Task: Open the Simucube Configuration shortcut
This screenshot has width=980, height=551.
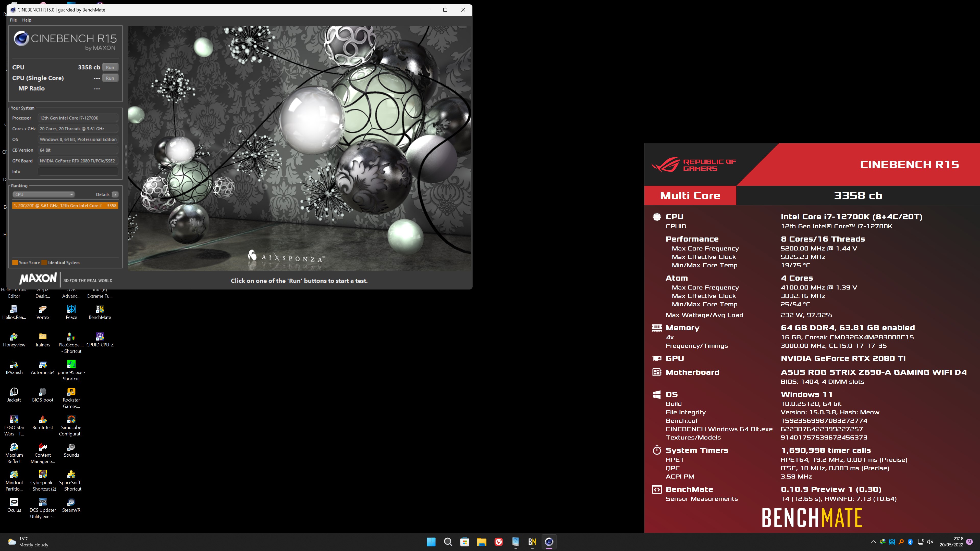Action: click(x=71, y=425)
